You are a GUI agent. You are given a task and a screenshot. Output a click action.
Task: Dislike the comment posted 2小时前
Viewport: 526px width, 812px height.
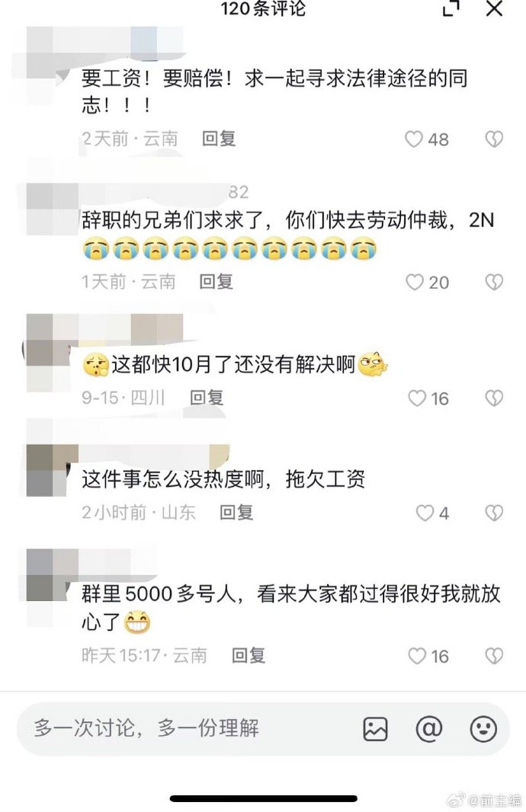494,513
